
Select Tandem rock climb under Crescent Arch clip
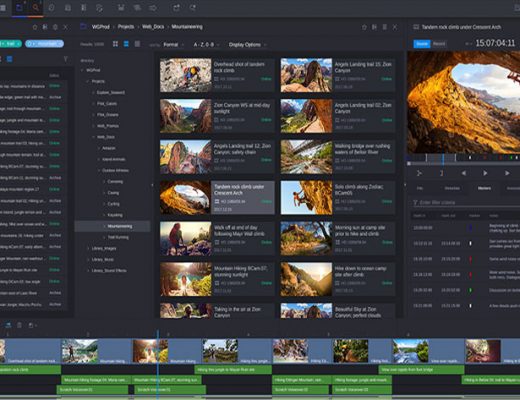pos(217,198)
